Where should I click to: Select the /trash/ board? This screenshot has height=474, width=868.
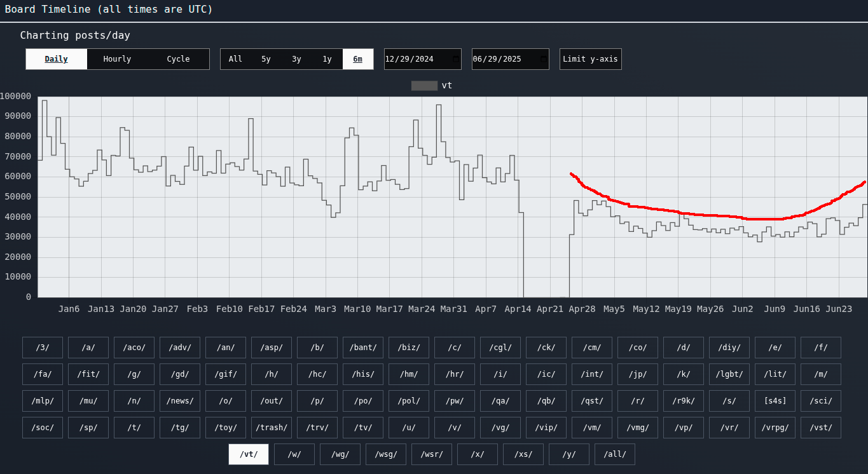[272, 428]
